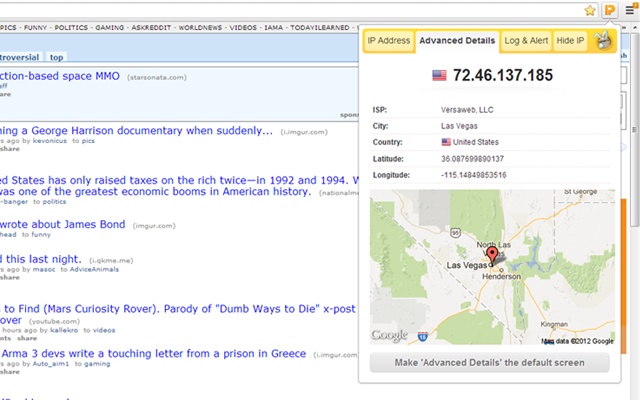Click the Interstate 15 shield on map
Image resolution: width=640 pixels, height=400 pixels.
pyautogui.click(x=423, y=337)
